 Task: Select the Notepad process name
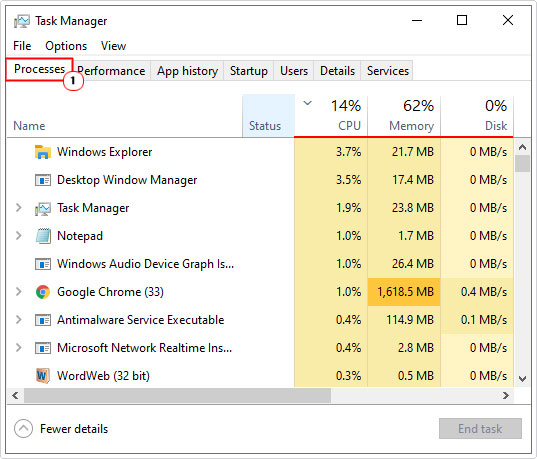click(x=80, y=236)
